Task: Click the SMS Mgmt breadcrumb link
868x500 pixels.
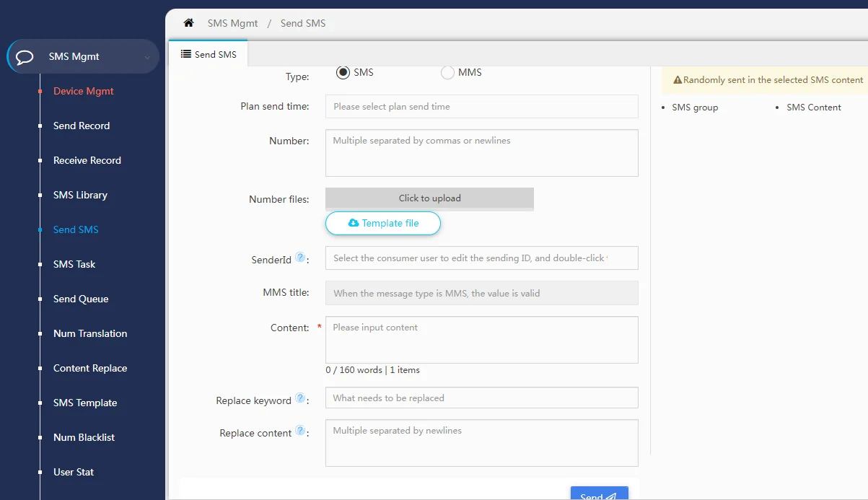Action: click(232, 23)
